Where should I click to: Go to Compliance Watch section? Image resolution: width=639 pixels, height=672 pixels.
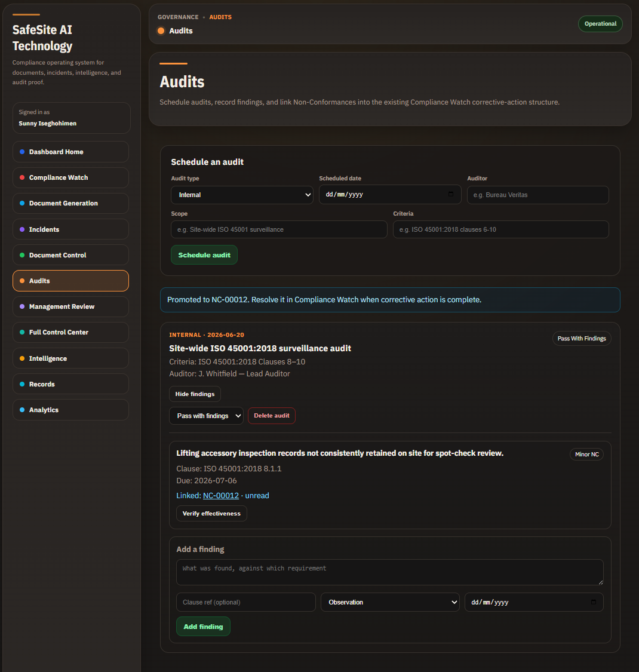pos(70,177)
